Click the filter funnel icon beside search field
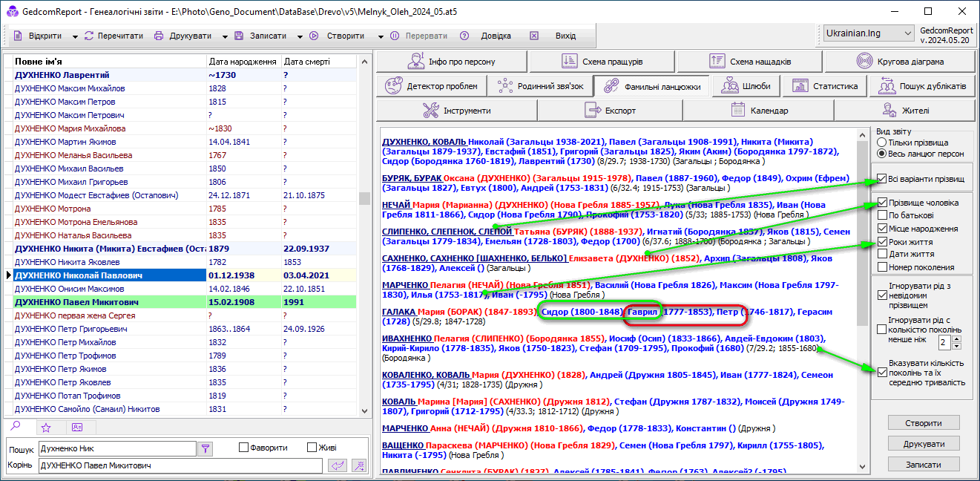Image resolution: width=980 pixels, height=481 pixels. [x=206, y=448]
